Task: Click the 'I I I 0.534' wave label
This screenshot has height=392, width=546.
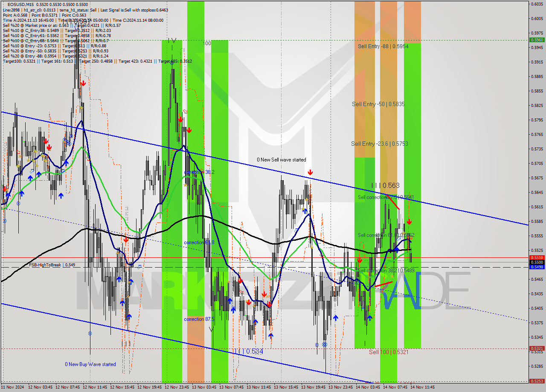Action: 248,352
